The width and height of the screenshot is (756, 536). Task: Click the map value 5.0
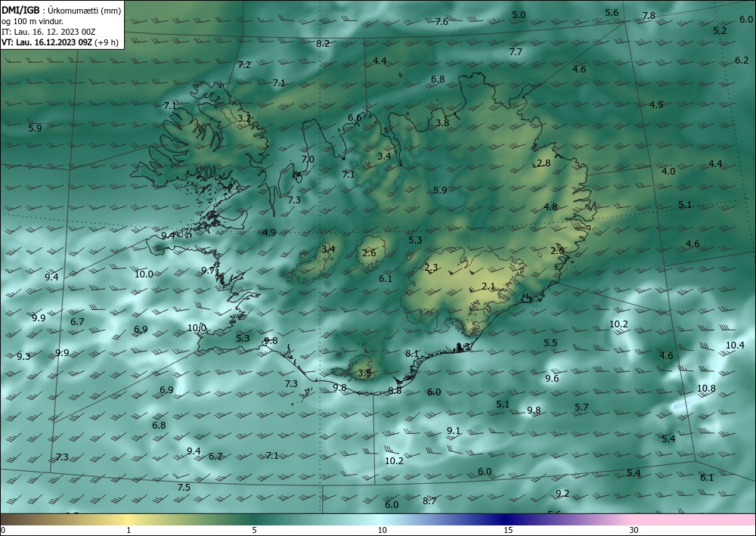519,15
